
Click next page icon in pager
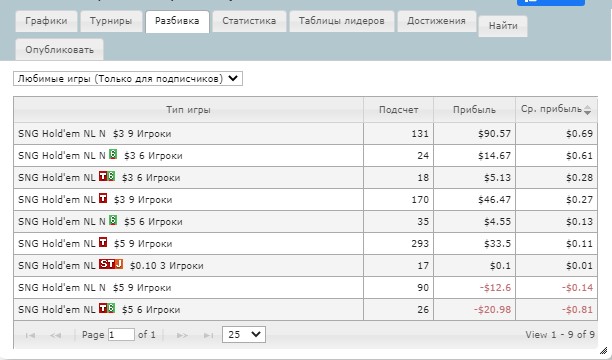click(182, 335)
